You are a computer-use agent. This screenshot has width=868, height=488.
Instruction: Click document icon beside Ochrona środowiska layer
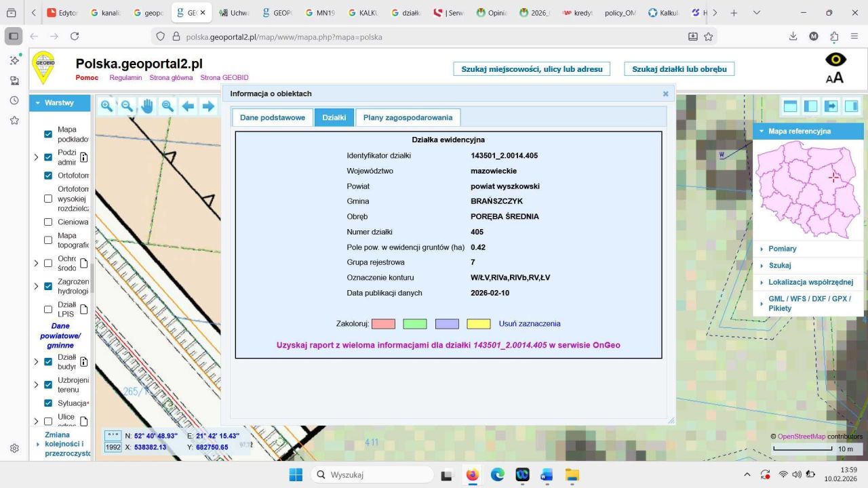pos(85,263)
